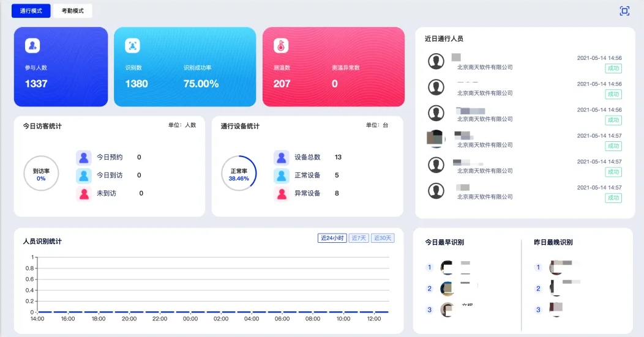Click the thermometer icon above 测温数
This screenshot has height=337, width=644.
pyautogui.click(x=281, y=46)
